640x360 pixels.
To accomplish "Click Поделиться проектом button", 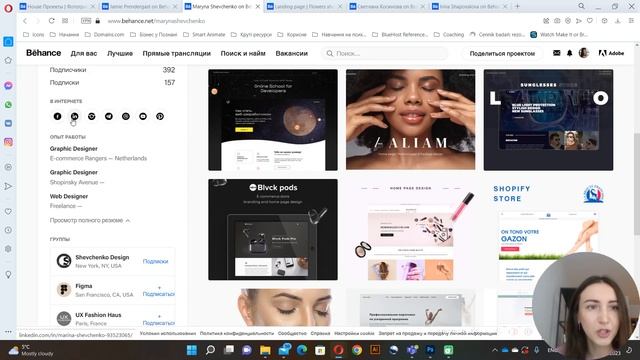I will pyautogui.click(x=502, y=53).
